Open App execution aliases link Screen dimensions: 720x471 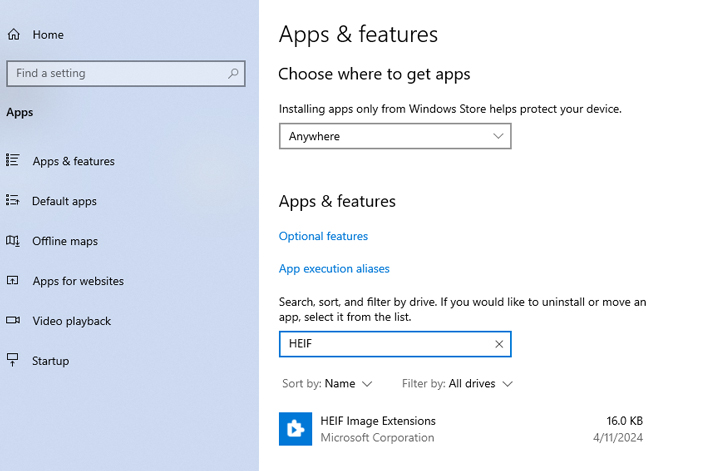pos(334,269)
